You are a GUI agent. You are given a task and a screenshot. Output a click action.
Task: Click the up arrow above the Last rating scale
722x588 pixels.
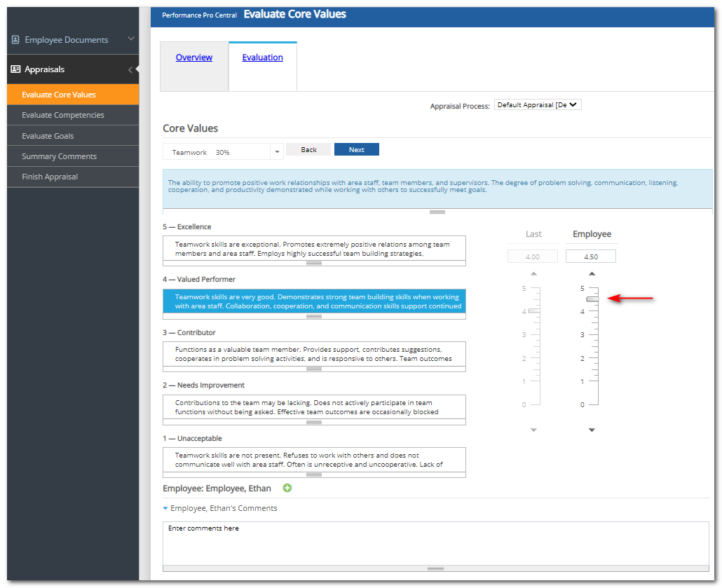[534, 273]
